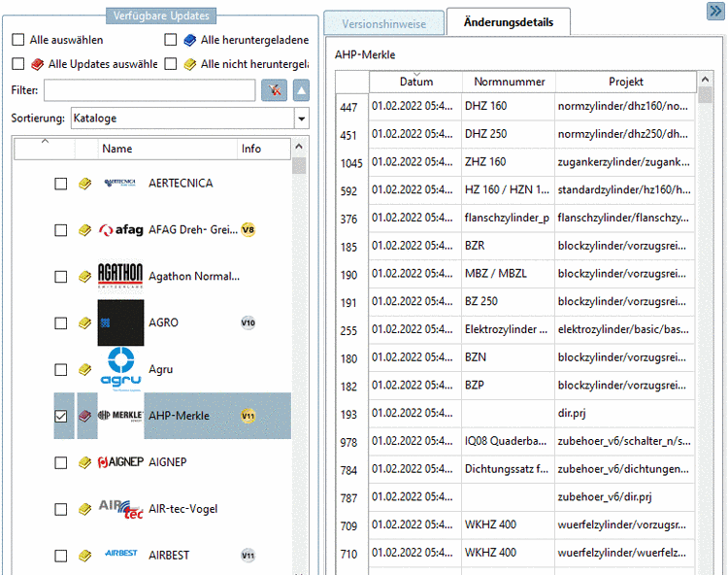Click the zubehoer_v6/dir.prj project cell
The height and width of the screenshot is (575, 728).
point(624,497)
